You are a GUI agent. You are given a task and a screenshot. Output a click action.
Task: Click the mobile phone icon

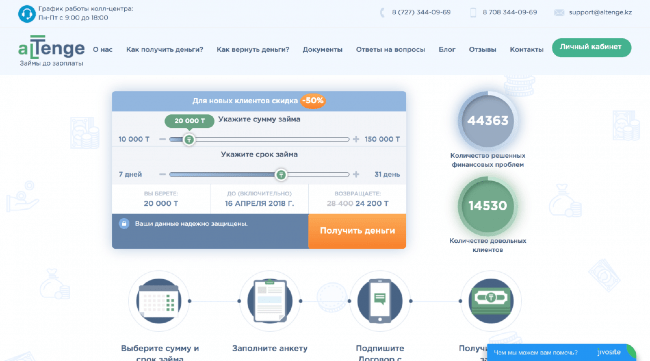click(x=473, y=13)
